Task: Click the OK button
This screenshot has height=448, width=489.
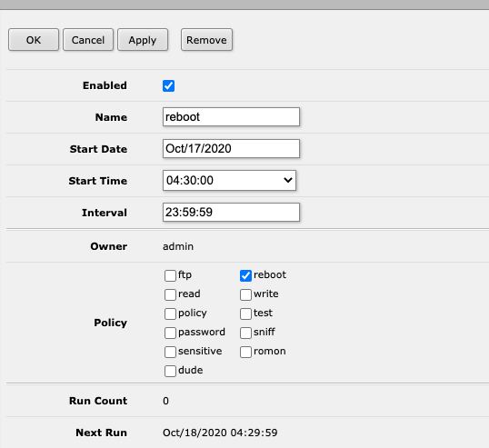Action: 34,40
